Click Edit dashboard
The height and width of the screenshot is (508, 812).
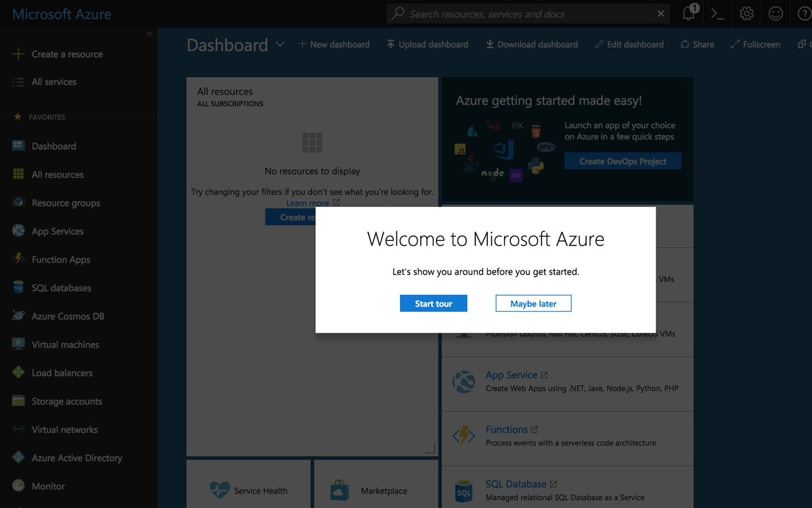pyautogui.click(x=629, y=45)
